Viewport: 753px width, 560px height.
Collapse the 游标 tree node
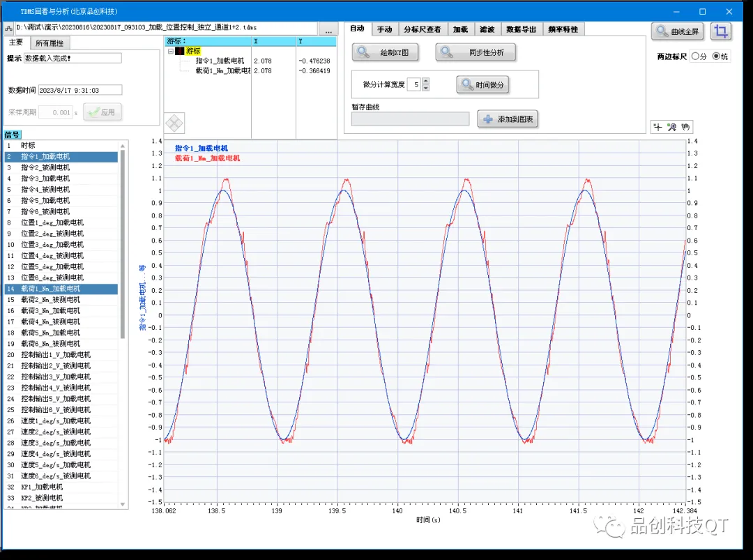pyautogui.click(x=171, y=51)
